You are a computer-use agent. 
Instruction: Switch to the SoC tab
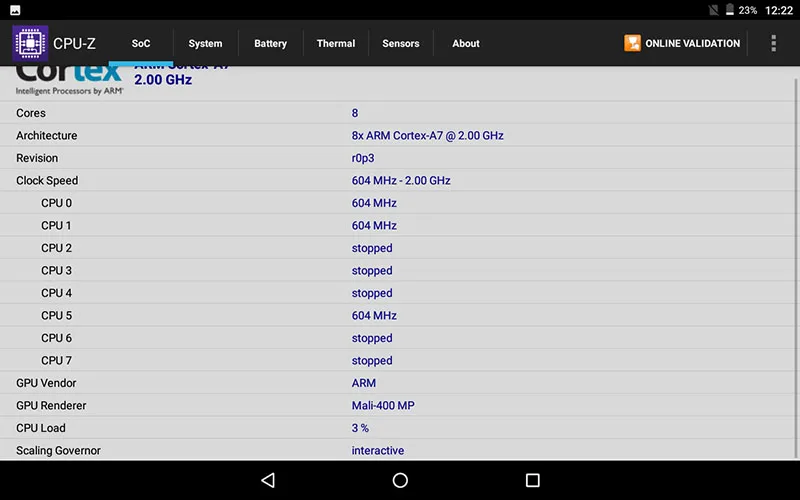[141, 43]
